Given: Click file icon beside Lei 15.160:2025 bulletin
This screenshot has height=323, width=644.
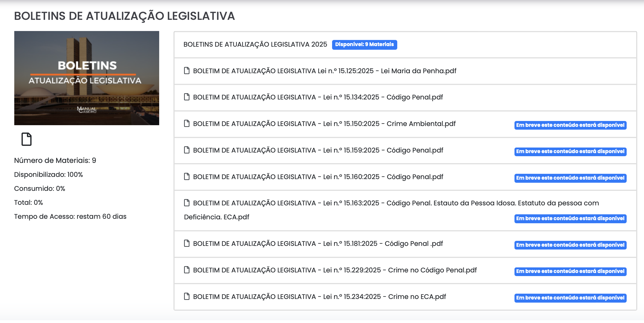Looking at the screenshot, I should coord(187,177).
